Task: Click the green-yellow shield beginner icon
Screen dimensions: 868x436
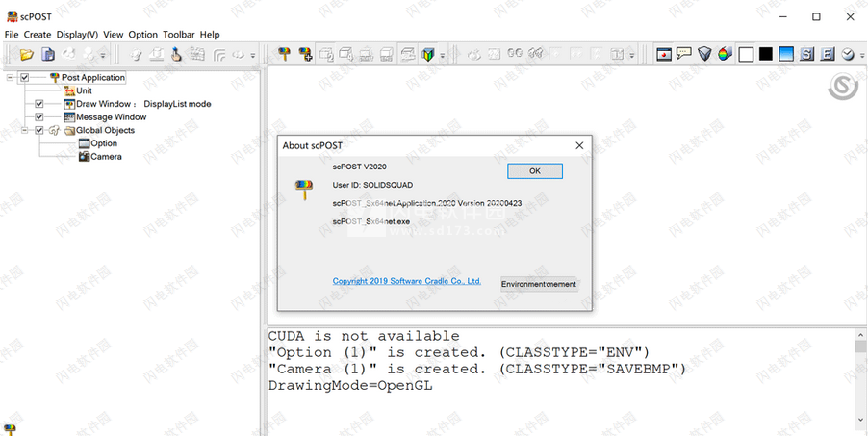Action: (428, 54)
